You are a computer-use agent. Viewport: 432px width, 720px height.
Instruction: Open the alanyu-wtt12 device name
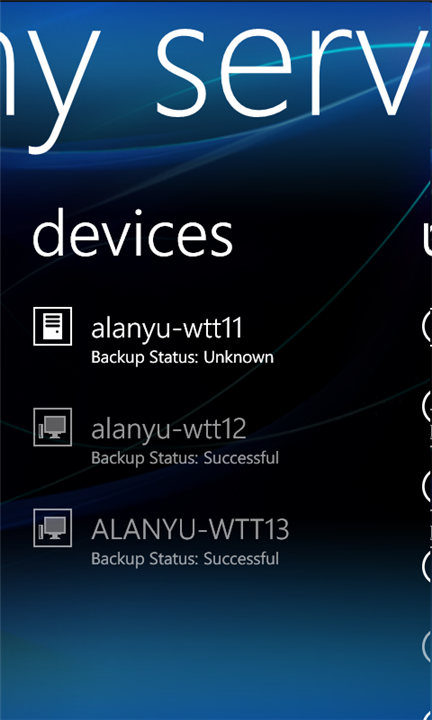click(x=168, y=430)
